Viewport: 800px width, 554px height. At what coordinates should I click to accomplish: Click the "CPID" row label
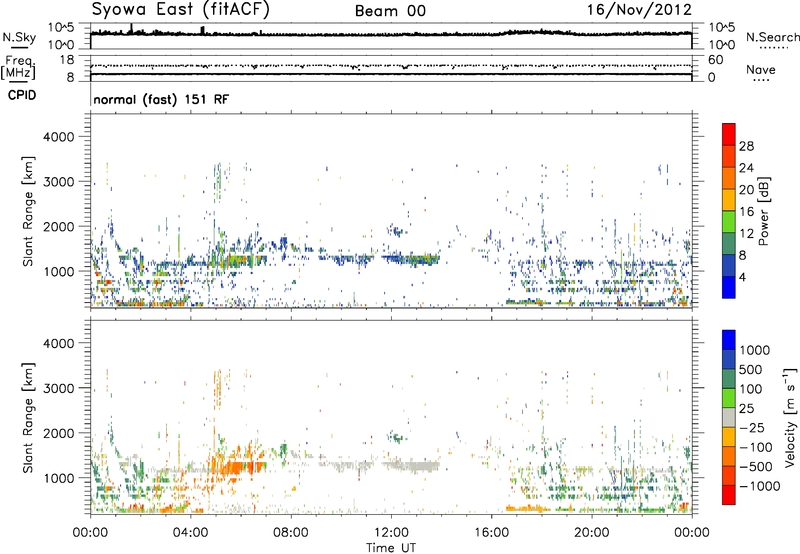pos(22,95)
